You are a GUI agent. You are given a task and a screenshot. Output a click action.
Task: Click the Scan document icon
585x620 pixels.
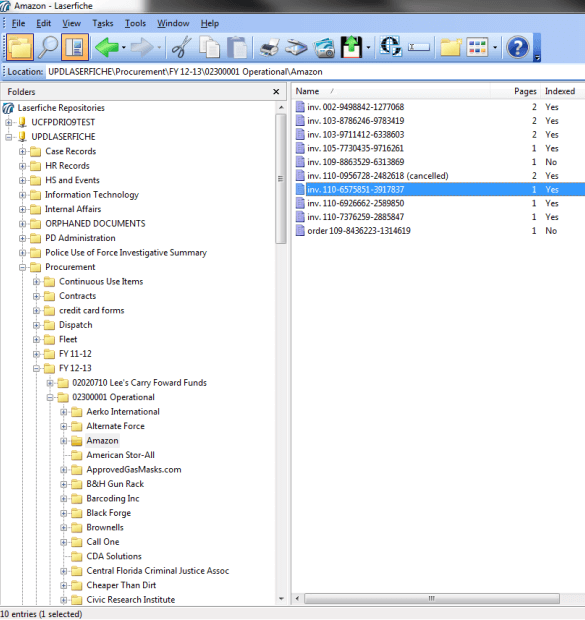pos(296,47)
